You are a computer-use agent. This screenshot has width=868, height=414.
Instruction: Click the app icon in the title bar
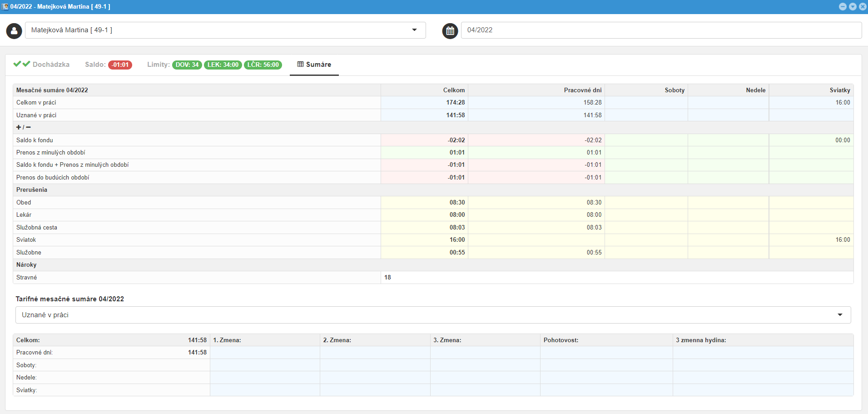(x=5, y=6)
